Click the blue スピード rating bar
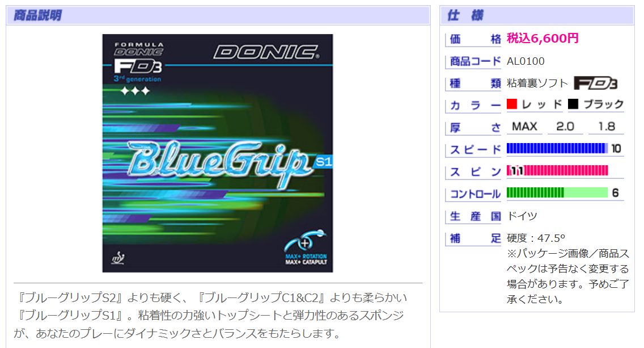The width and height of the screenshot is (644, 348). 557,149
